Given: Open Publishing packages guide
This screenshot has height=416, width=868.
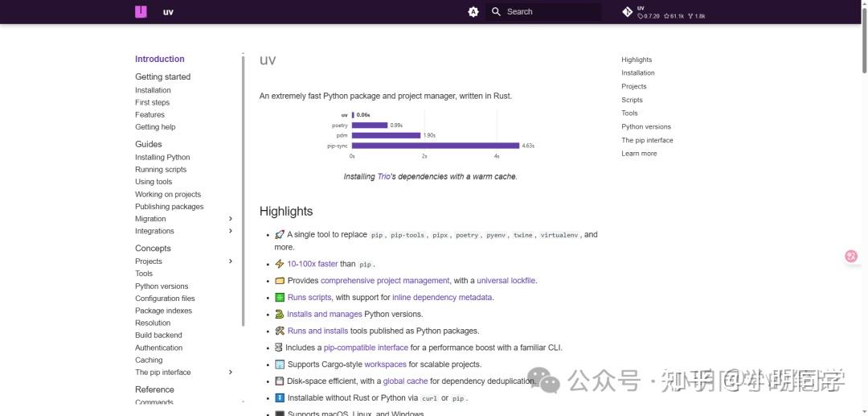Looking at the screenshot, I should point(170,207).
